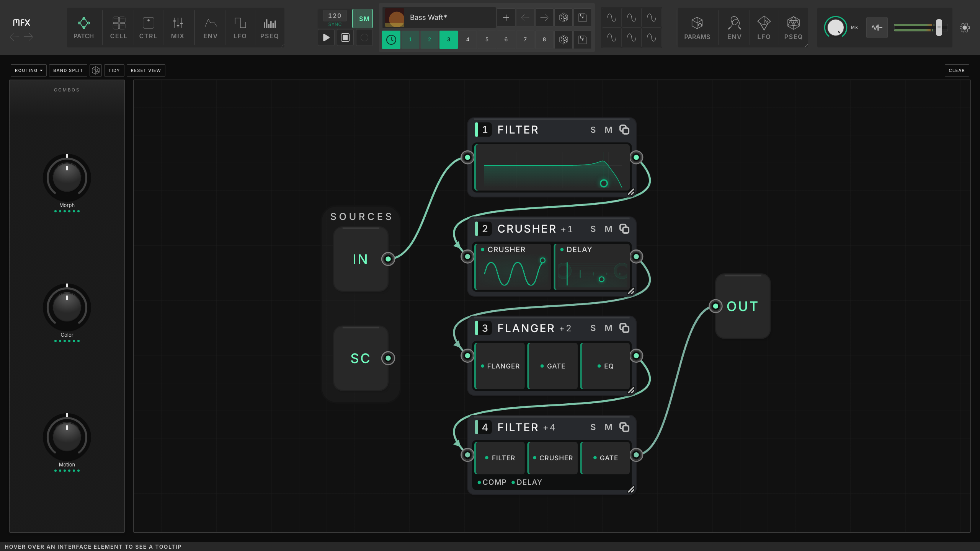Save preset with top save icon
The image size is (980, 551).
(x=583, y=18)
